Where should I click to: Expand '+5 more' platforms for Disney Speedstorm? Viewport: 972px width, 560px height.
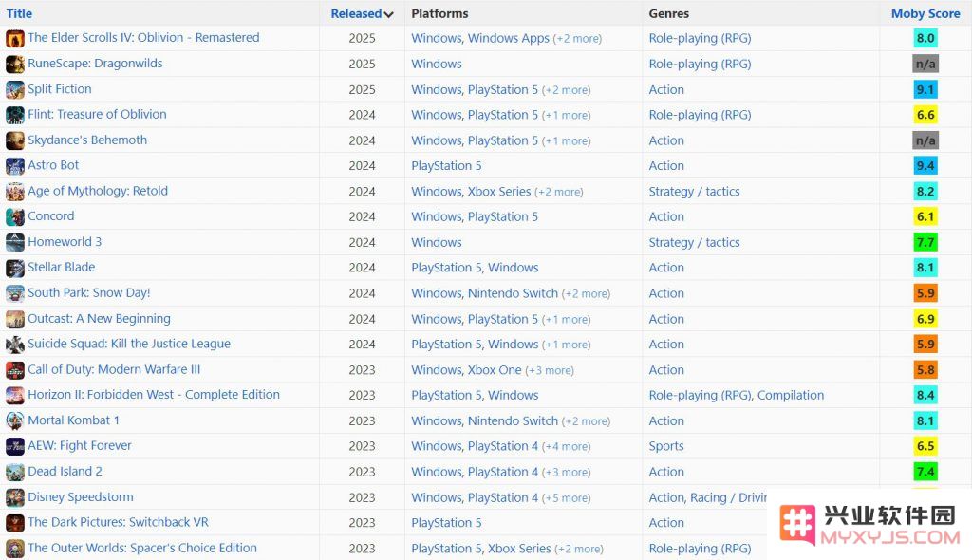[x=566, y=498]
